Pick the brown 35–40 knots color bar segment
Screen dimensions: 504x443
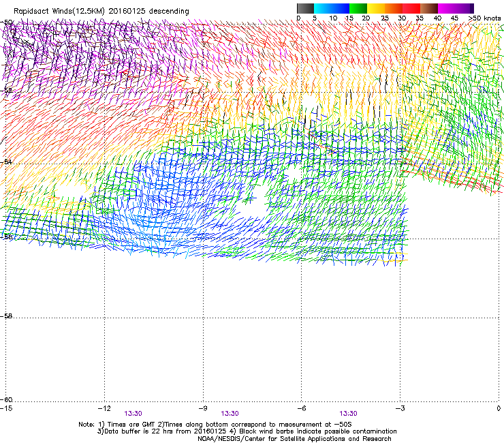429,8
